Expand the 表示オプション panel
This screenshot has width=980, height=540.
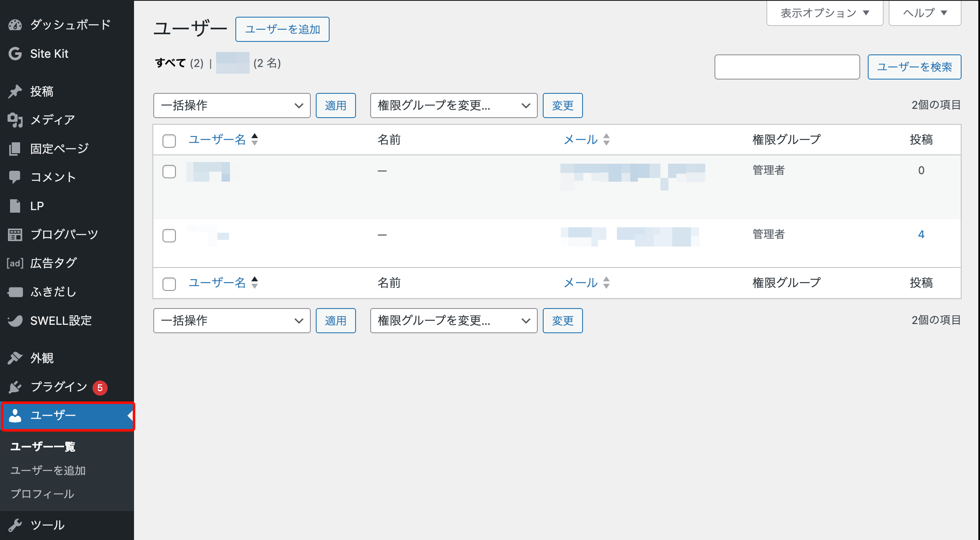coord(825,13)
